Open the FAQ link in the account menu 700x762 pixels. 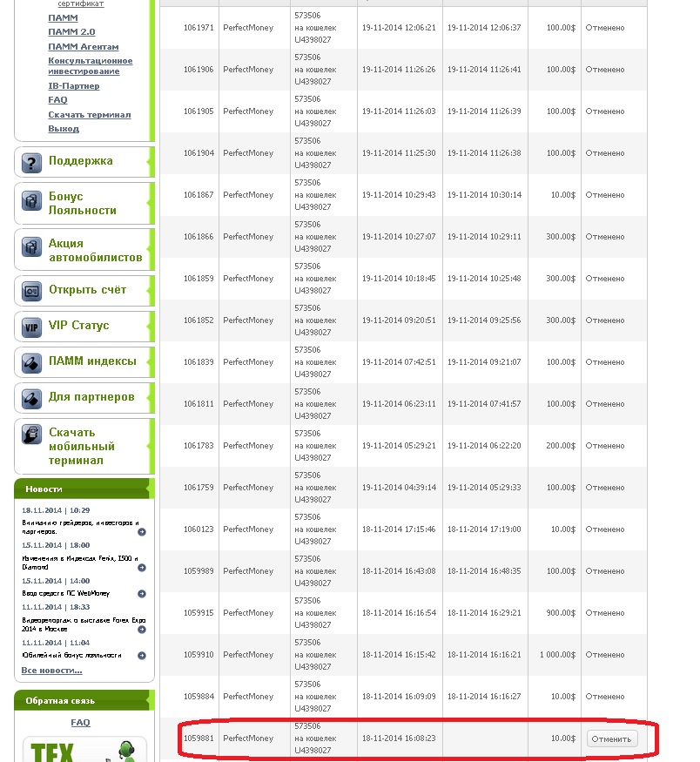click(x=57, y=100)
